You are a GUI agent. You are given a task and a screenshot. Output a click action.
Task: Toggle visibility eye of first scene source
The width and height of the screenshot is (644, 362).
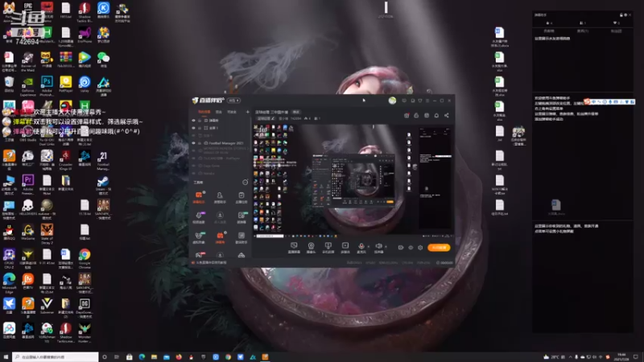tap(193, 120)
